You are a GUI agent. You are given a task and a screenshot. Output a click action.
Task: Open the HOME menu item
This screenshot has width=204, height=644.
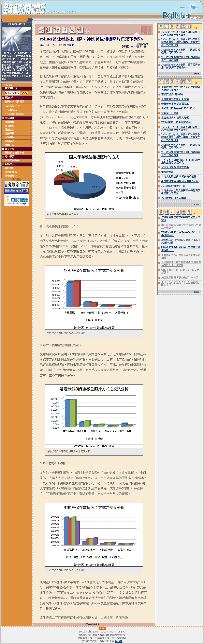(x=8, y=85)
